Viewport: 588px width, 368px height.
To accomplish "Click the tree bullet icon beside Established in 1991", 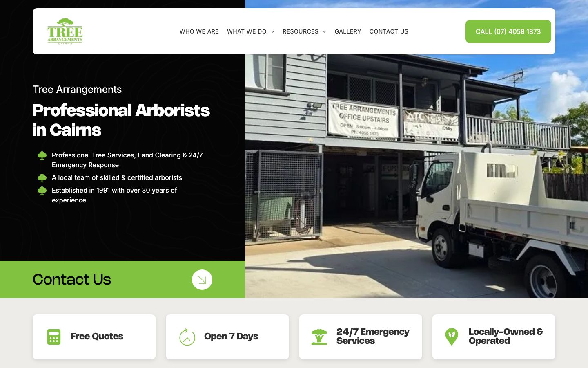I will coord(42,191).
